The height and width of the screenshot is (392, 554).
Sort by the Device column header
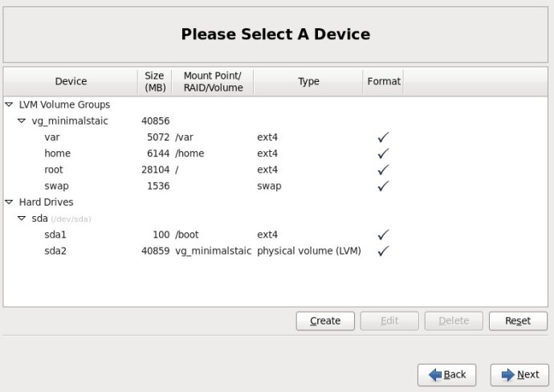pyautogui.click(x=71, y=82)
